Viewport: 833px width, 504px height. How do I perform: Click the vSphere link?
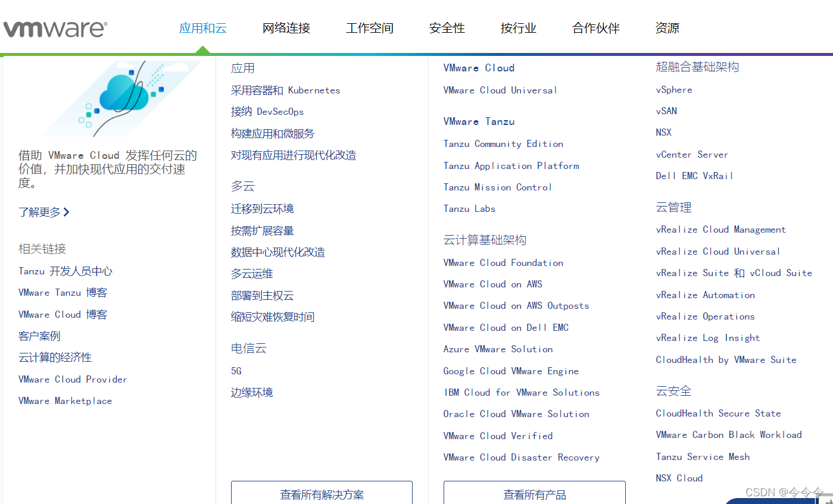[673, 89]
